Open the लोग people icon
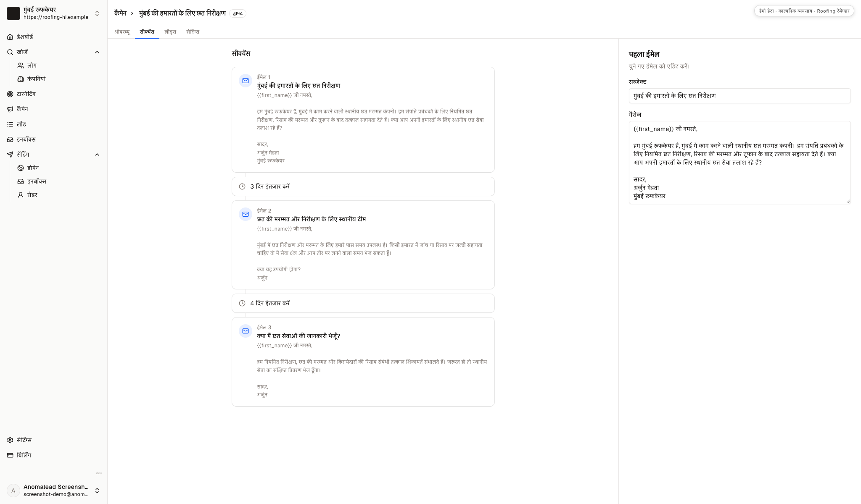Viewport: 861px width, 504px height. point(21,66)
